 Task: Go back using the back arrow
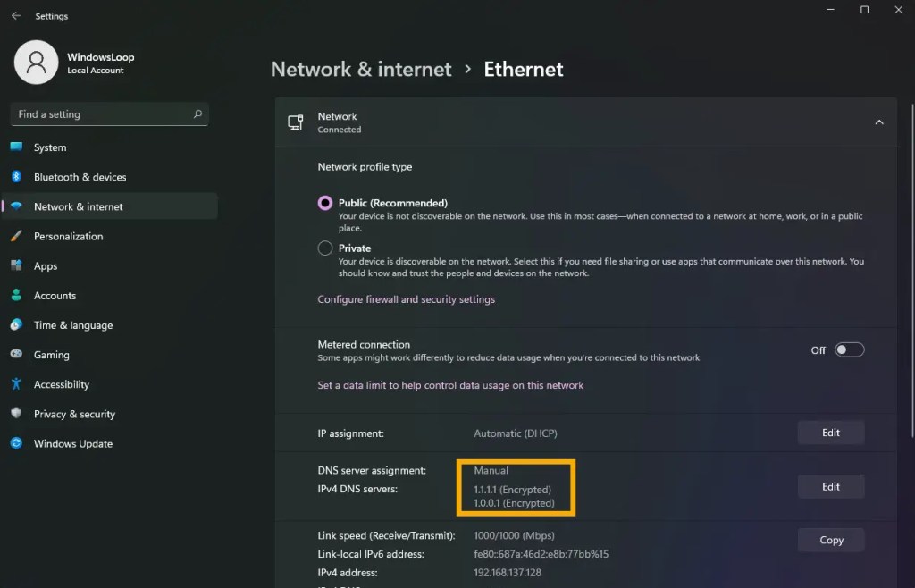16,16
